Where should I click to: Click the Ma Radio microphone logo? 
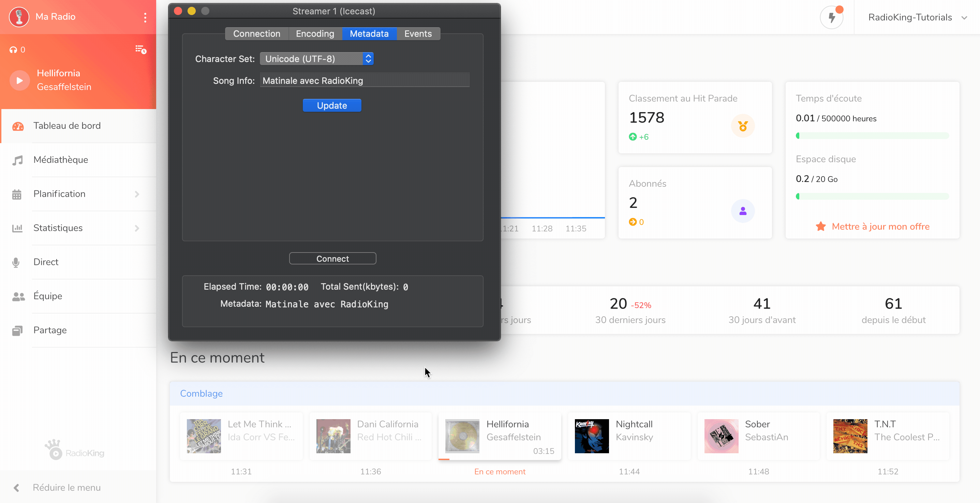(x=19, y=17)
